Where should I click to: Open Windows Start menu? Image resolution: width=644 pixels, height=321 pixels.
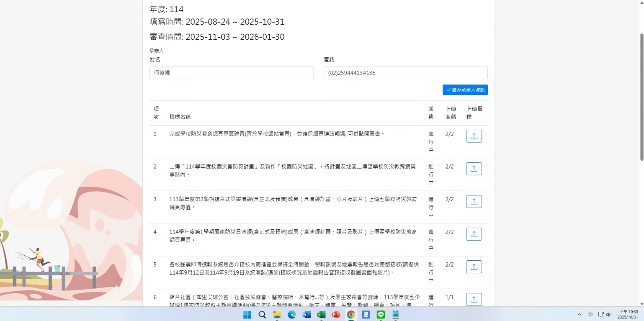pyautogui.click(x=247, y=315)
